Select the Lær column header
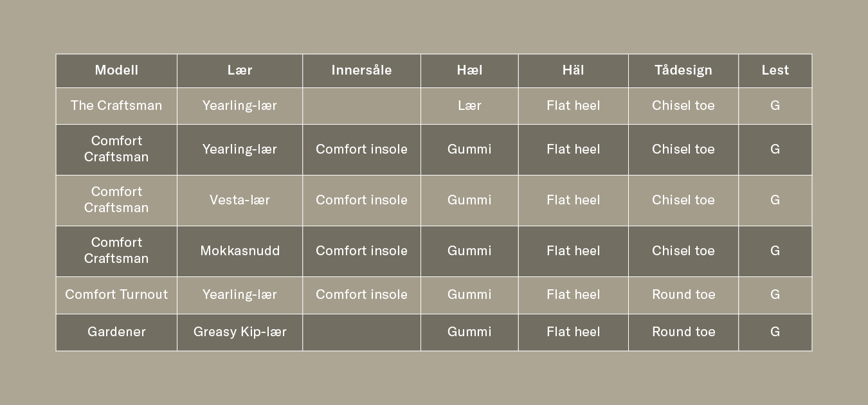Viewport: 868px width, 405px height. click(240, 71)
